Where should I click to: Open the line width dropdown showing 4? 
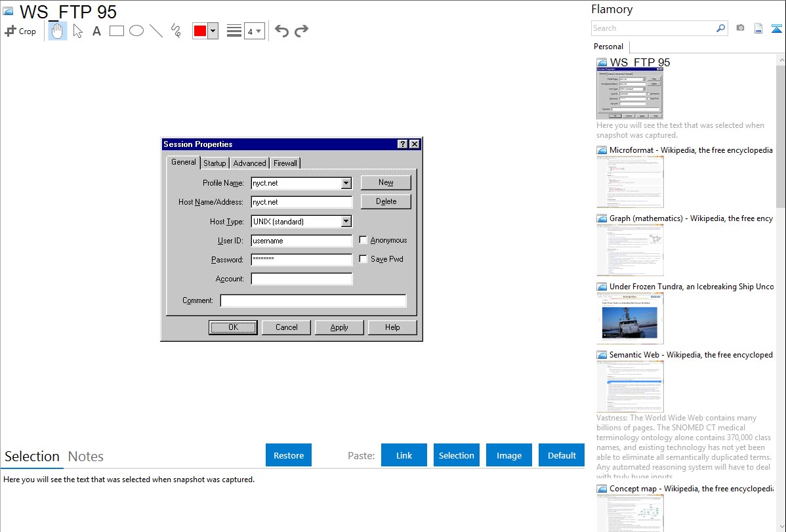[255, 31]
